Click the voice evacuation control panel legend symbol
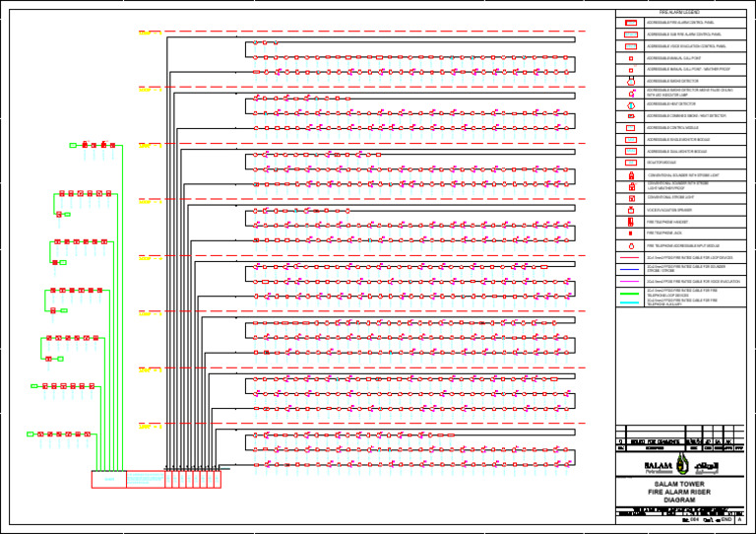This screenshot has height=534, width=756. 631,46
